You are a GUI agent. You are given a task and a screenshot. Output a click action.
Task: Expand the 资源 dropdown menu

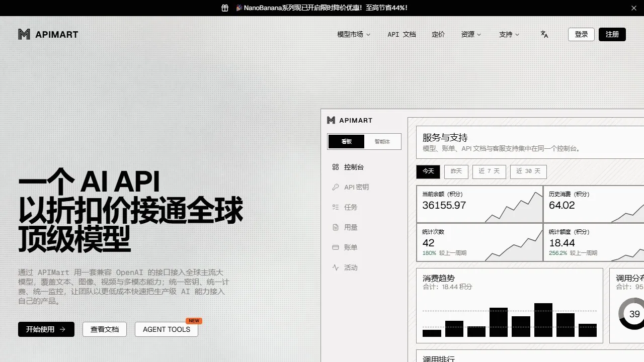point(471,34)
